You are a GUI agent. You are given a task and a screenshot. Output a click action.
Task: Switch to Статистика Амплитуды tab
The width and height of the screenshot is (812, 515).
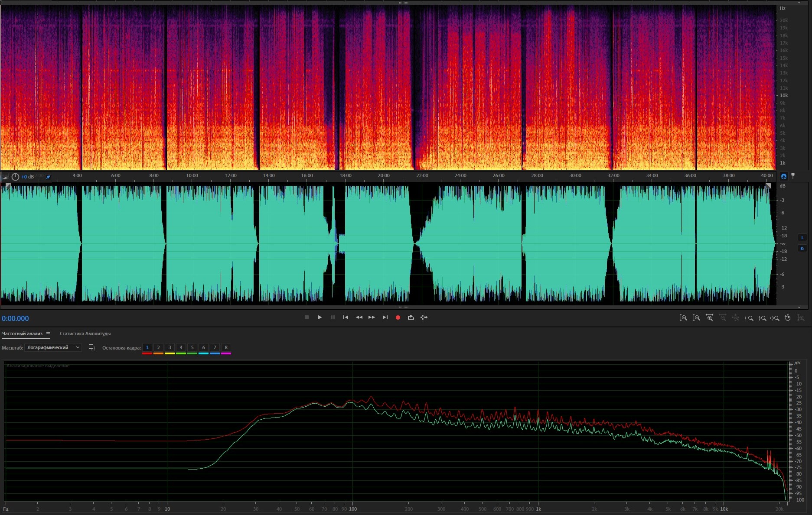(85, 334)
